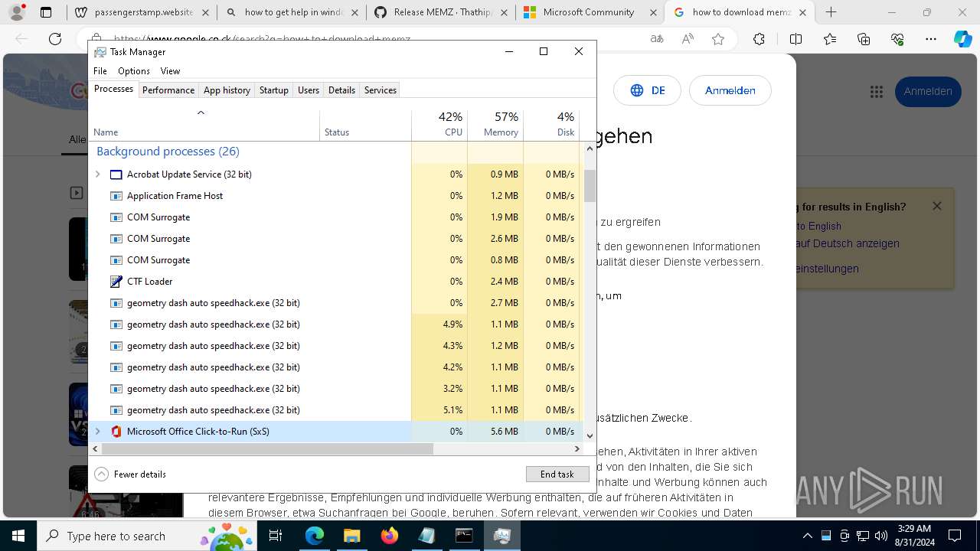Expand Microsoft Office Click-to-Run group

click(x=97, y=432)
